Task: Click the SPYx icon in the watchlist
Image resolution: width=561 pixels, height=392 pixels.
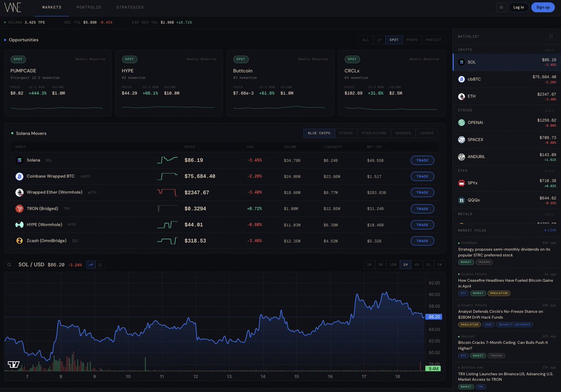Action: tap(461, 183)
